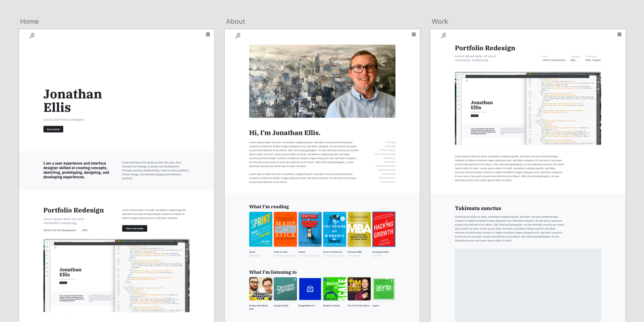Open the hamburger menu on the Work page

(x=620, y=34)
